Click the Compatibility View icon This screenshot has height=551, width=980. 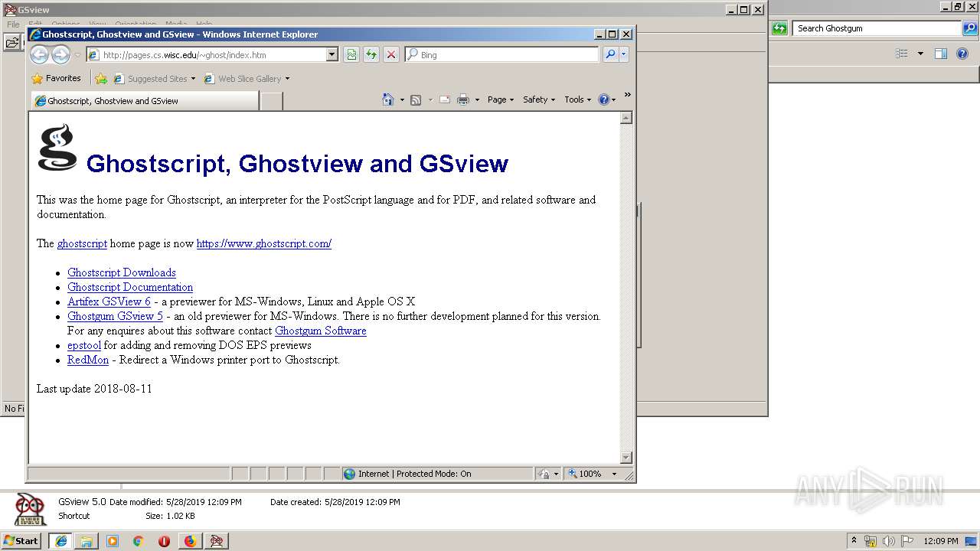(351, 54)
